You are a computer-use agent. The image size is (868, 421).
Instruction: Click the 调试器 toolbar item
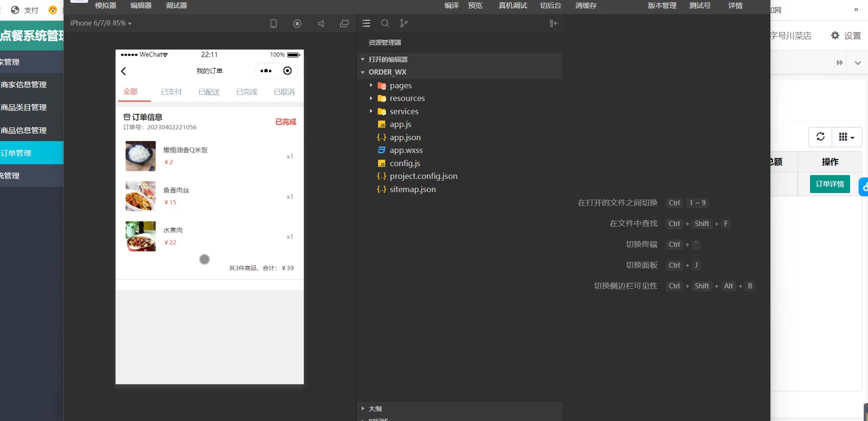pyautogui.click(x=176, y=5)
